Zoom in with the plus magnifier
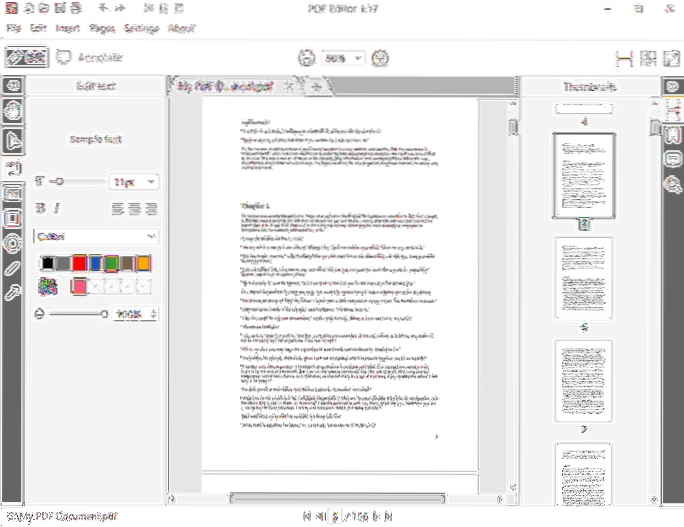684x527 pixels. (380, 58)
